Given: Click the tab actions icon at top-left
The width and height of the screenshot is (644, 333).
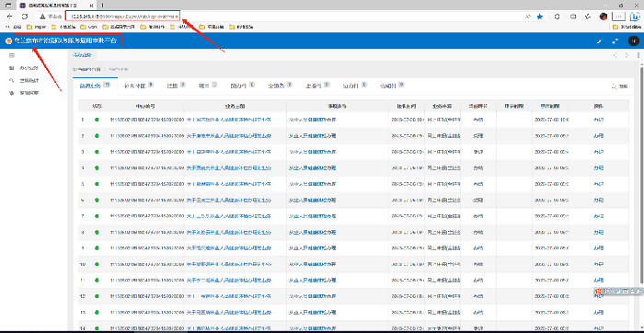Looking at the screenshot, I should tap(8, 6).
